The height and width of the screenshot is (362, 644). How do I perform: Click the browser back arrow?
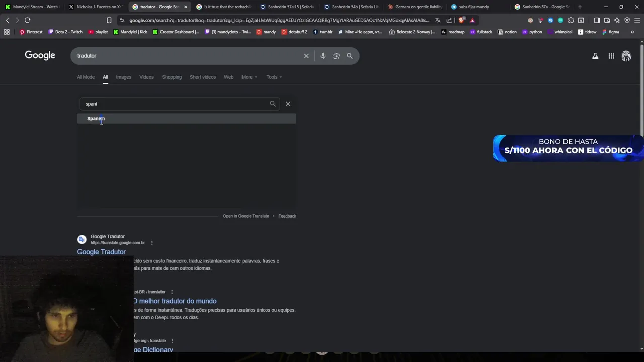click(7, 20)
